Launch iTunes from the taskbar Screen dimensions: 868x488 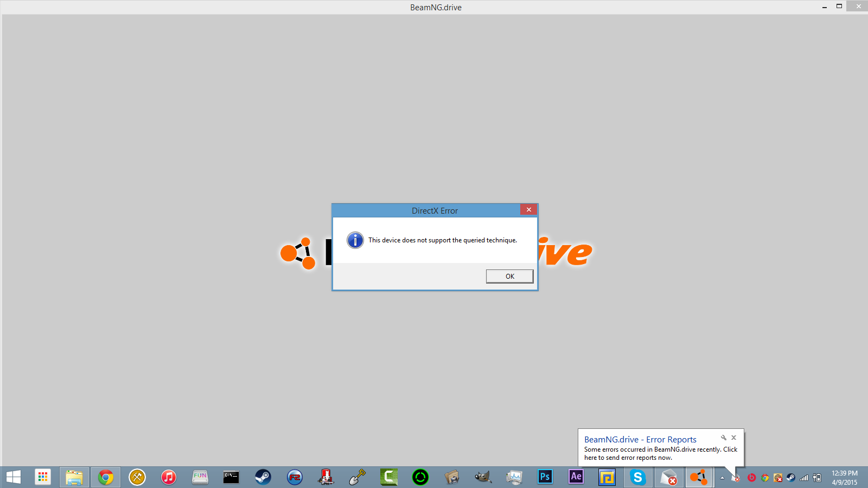pos(169,477)
